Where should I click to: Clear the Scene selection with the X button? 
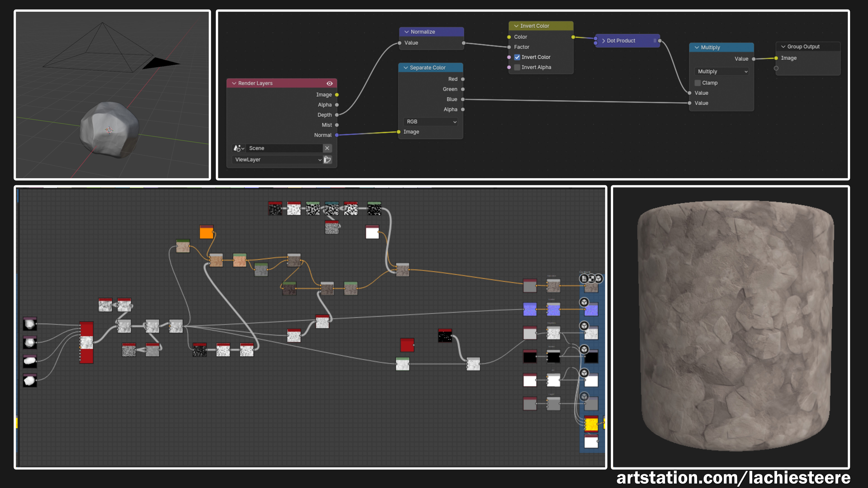point(327,148)
